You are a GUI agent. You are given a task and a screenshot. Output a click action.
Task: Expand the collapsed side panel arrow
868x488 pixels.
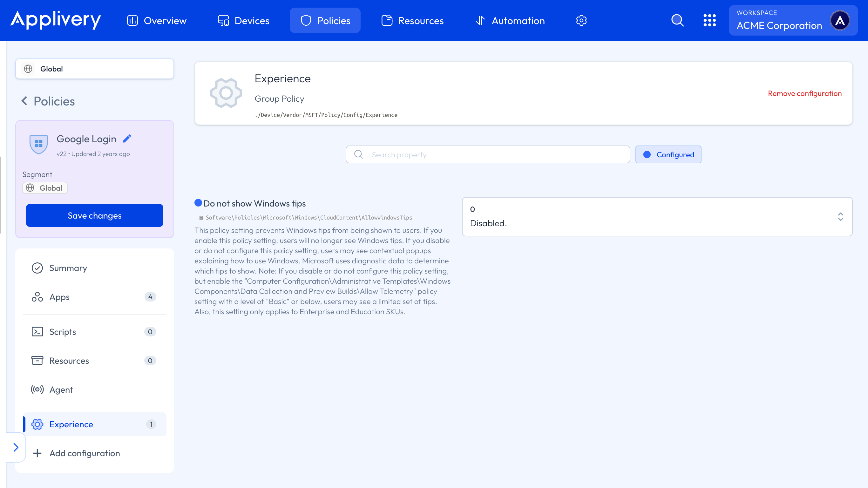16,447
